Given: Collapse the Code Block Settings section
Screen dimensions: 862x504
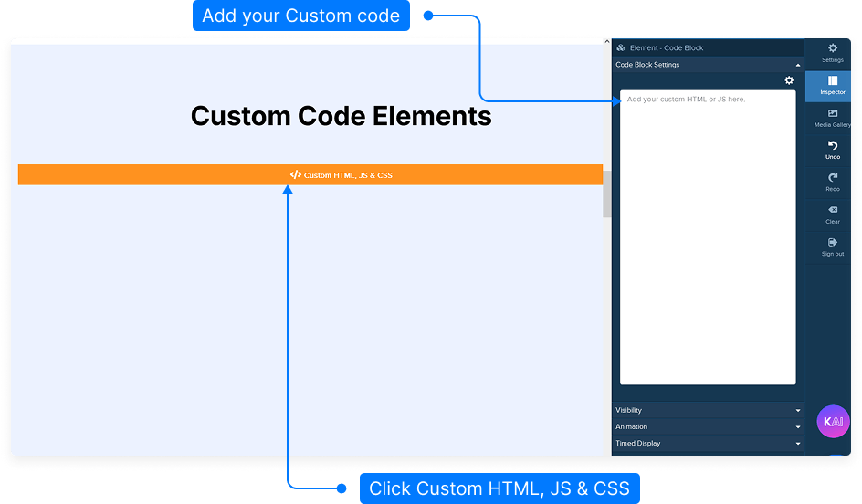Looking at the screenshot, I should click(708, 65).
